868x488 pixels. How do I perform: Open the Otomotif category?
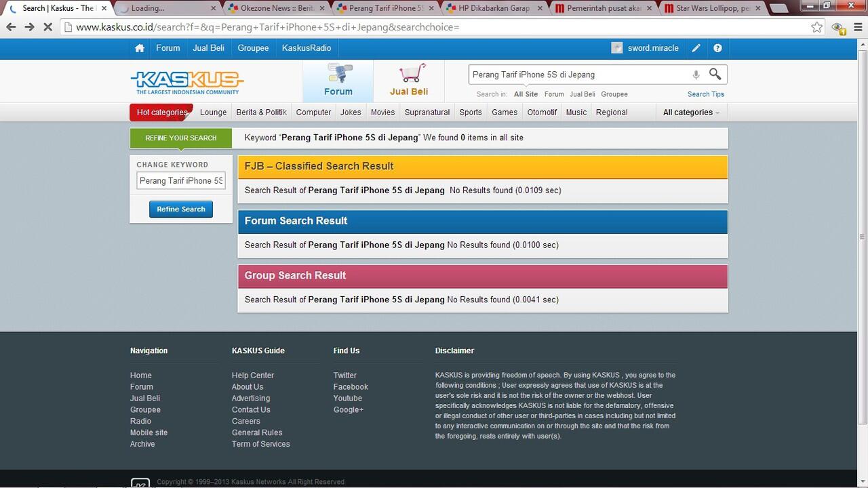point(542,113)
